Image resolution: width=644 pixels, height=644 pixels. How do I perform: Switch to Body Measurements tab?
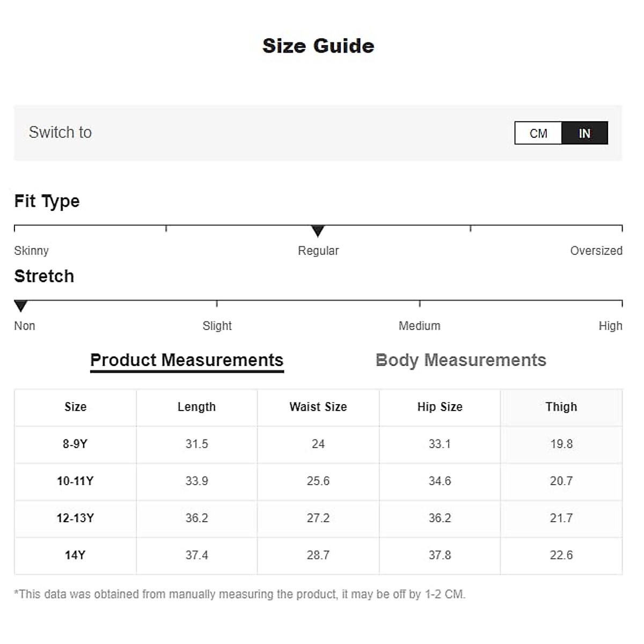[460, 360]
